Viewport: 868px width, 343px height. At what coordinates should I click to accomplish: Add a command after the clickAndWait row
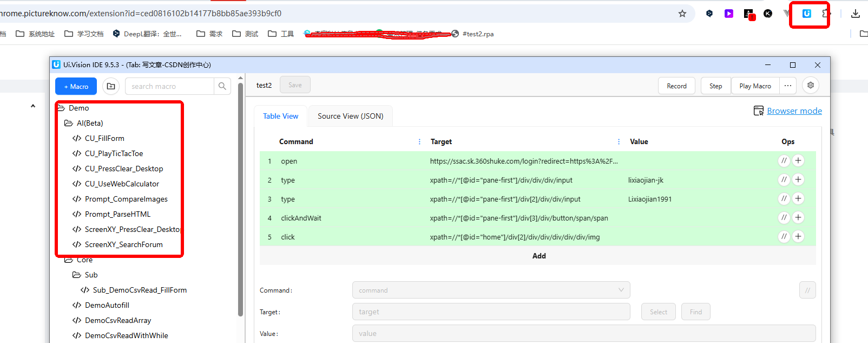point(798,217)
